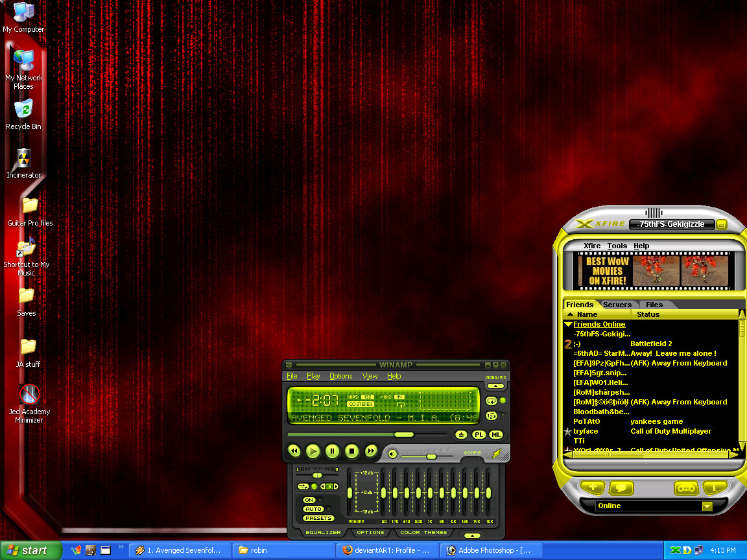
Task: Select the Guitar Pro files folder
Action: click(30, 212)
